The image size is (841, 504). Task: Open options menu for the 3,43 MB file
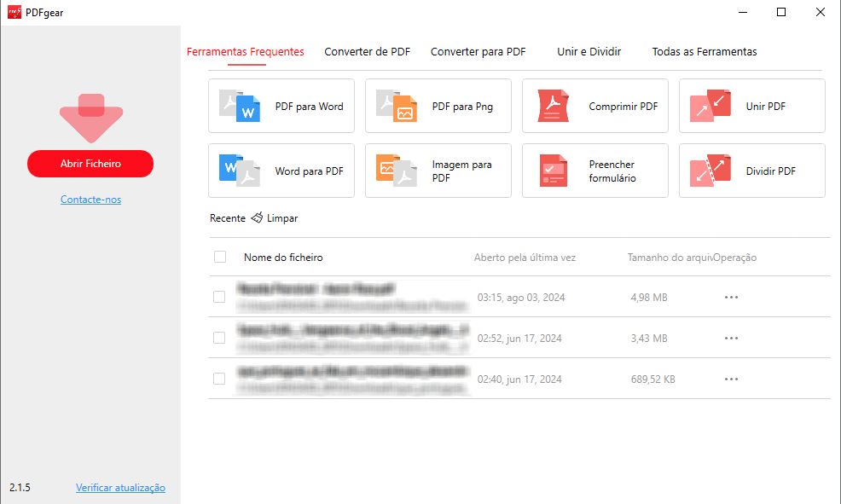click(x=731, y=339)
